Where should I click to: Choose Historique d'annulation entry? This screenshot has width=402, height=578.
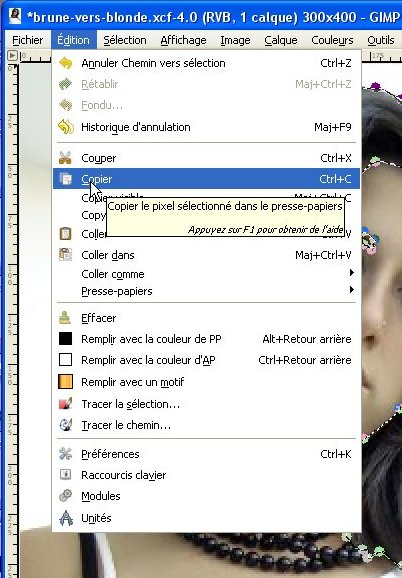pyautogui.click(x=206, y=127)
